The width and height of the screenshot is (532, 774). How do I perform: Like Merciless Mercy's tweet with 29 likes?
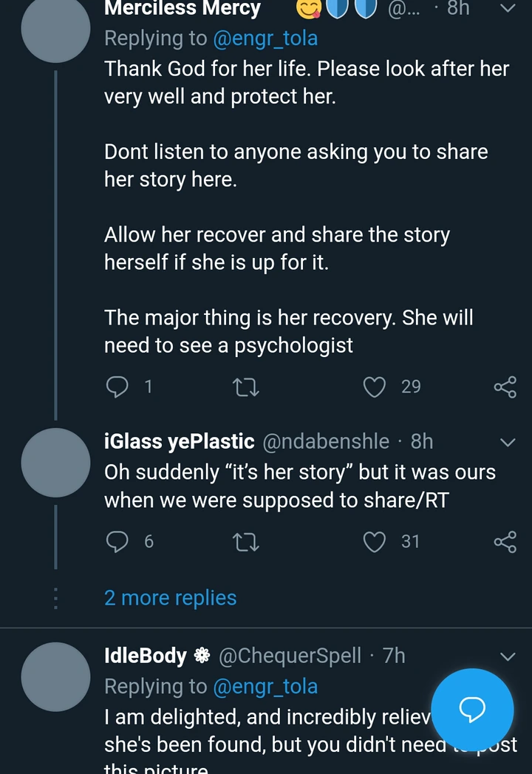click(x=375, y=387)
